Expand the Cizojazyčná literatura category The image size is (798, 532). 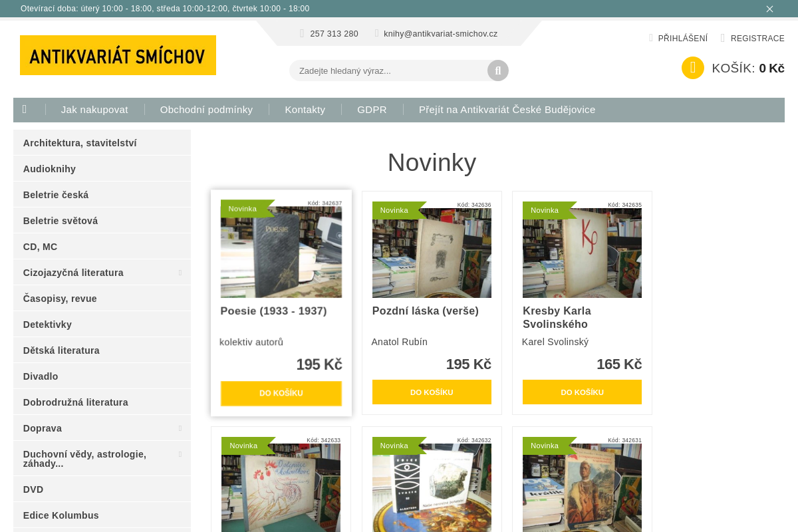[180, 273]
